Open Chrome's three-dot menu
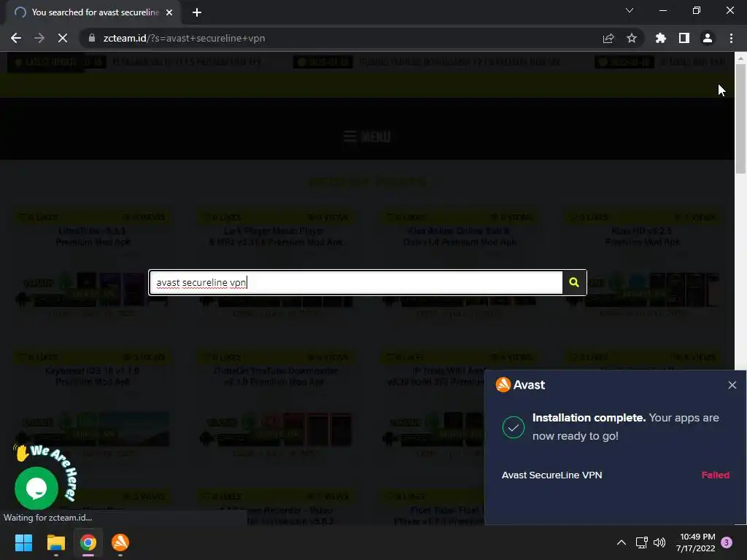 pyautogui.click(x=731, y=38)
